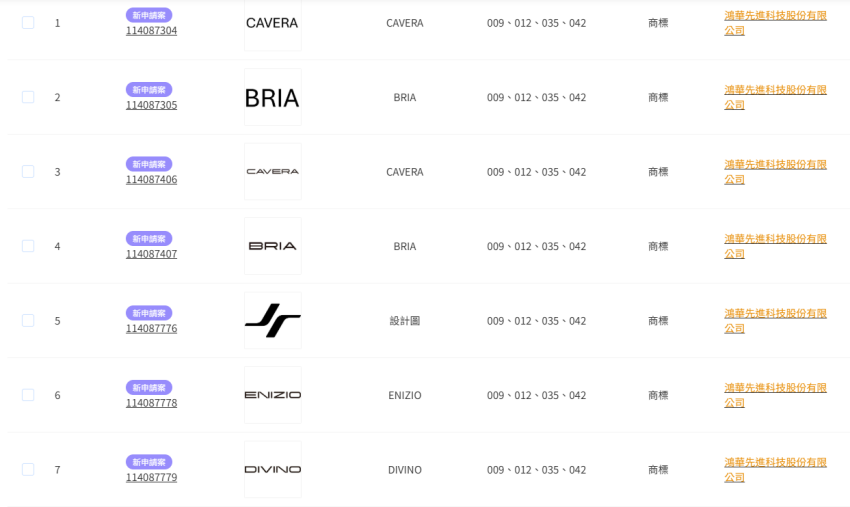Check the checkbox for row 7

point(28,469)
